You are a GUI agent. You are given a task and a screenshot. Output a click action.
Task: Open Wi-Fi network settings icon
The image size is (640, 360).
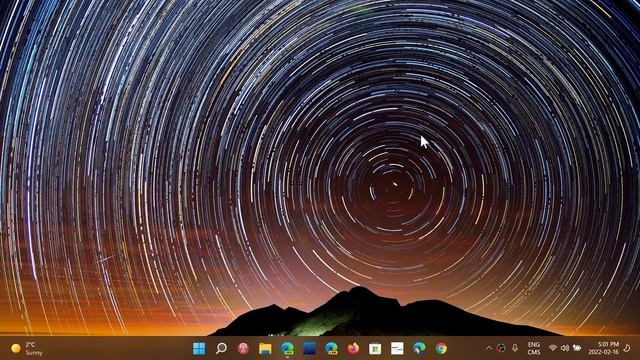(x=553, y=348)
